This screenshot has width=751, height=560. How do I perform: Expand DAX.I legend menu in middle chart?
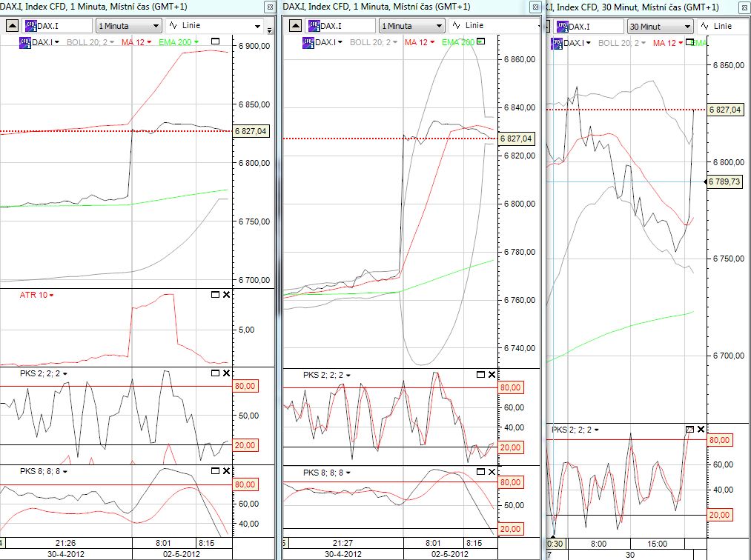pos(340,42)
